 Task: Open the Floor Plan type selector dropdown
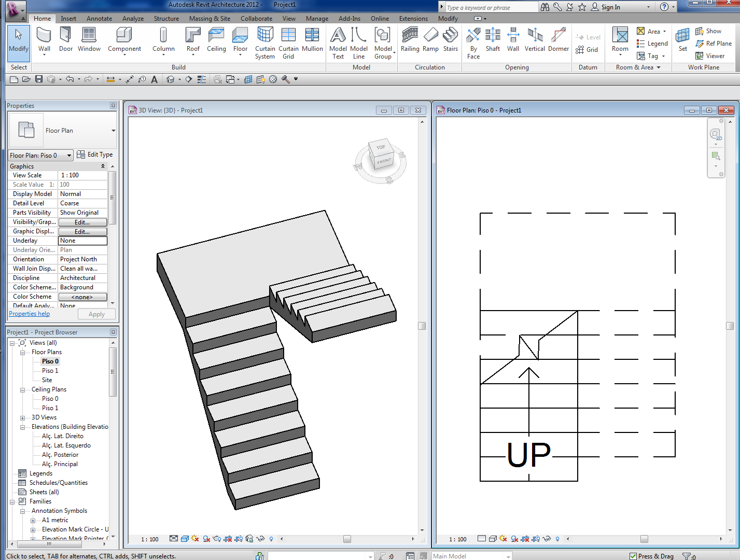[x=113, y=131]
